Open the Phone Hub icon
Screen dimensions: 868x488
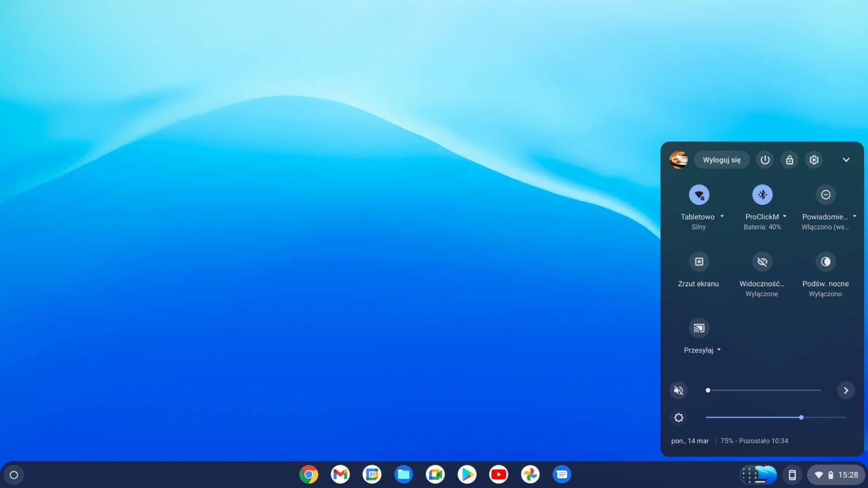(792, 475)
